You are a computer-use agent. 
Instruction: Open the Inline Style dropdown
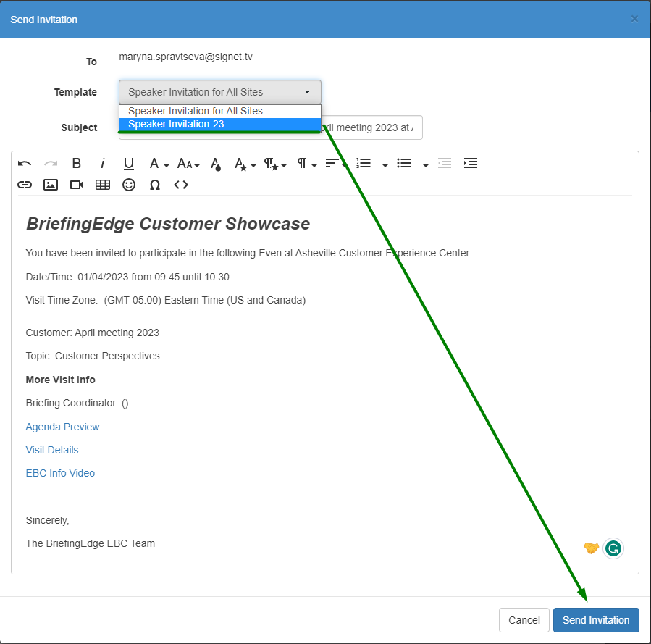pos(245,164)
